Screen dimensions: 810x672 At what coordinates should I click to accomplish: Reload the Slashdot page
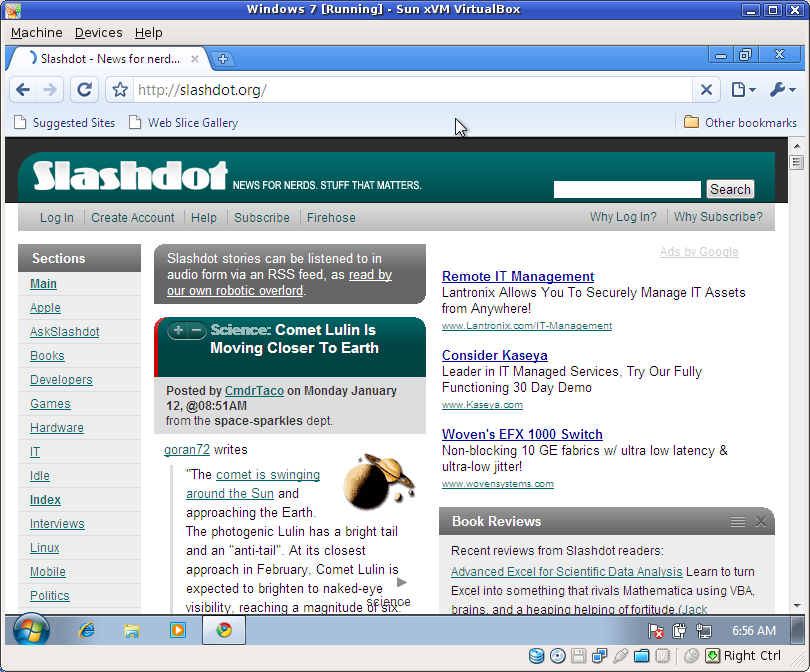click(x=85, y=90)
